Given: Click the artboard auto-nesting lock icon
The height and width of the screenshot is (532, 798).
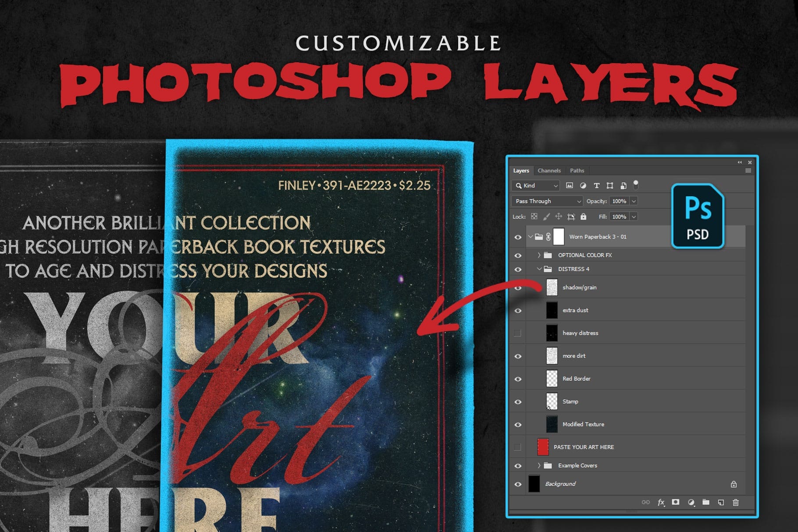Looking at the screenshot, I should pos(571,216).
